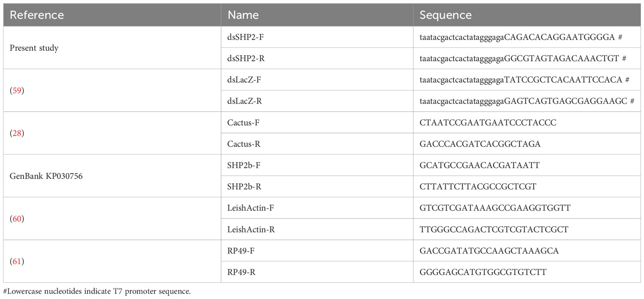Select dsLacZ-F name cell
644x299 pixels.
(x=317, y=80)
